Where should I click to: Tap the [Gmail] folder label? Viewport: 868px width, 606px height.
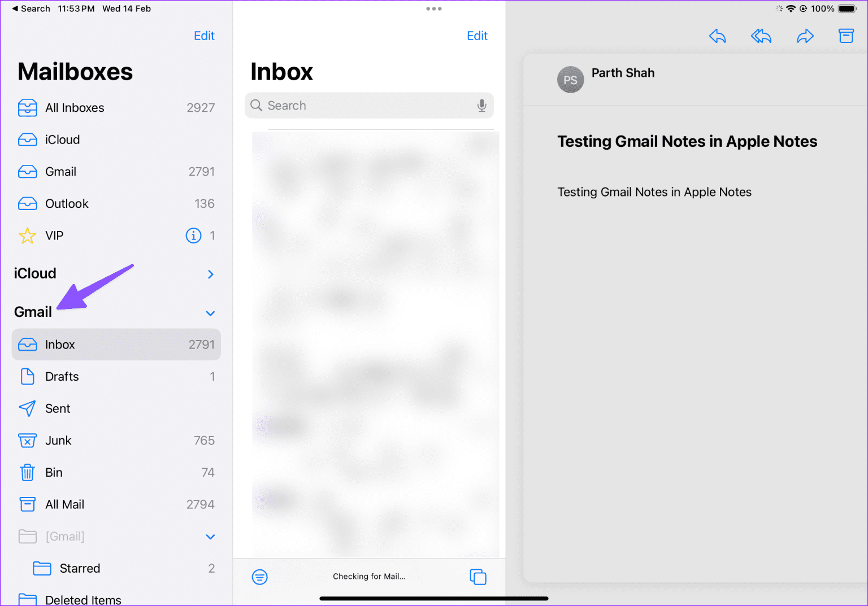pyautogui.click(x=65, y=537)
